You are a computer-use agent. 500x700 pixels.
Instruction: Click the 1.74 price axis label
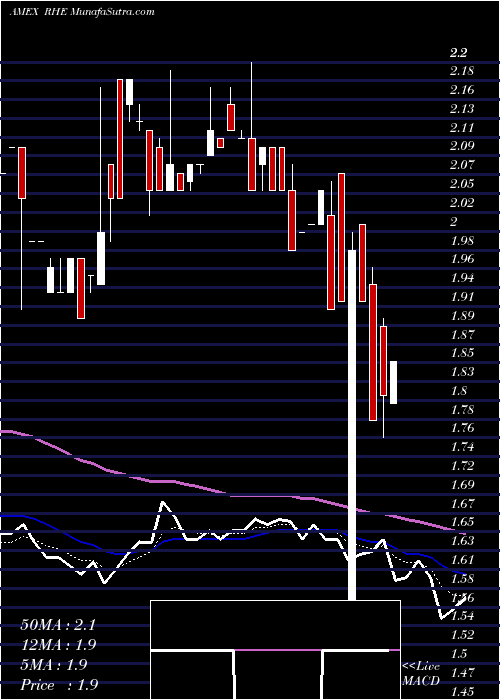pos(462,447)
